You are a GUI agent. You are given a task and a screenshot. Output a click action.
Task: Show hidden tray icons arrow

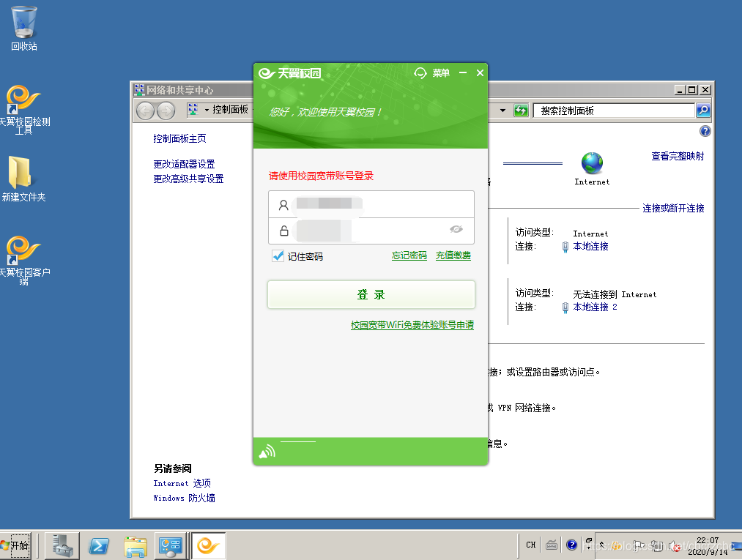[x=602, y=545]
